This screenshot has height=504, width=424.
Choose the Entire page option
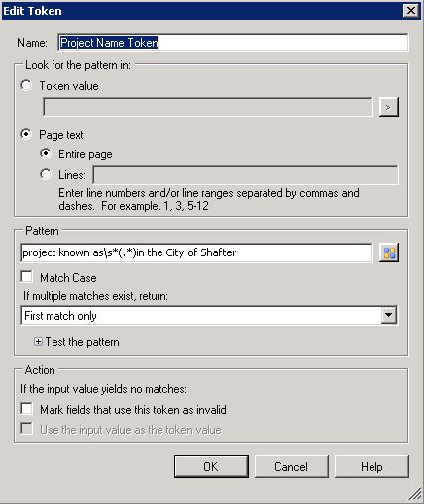[46, 153]
